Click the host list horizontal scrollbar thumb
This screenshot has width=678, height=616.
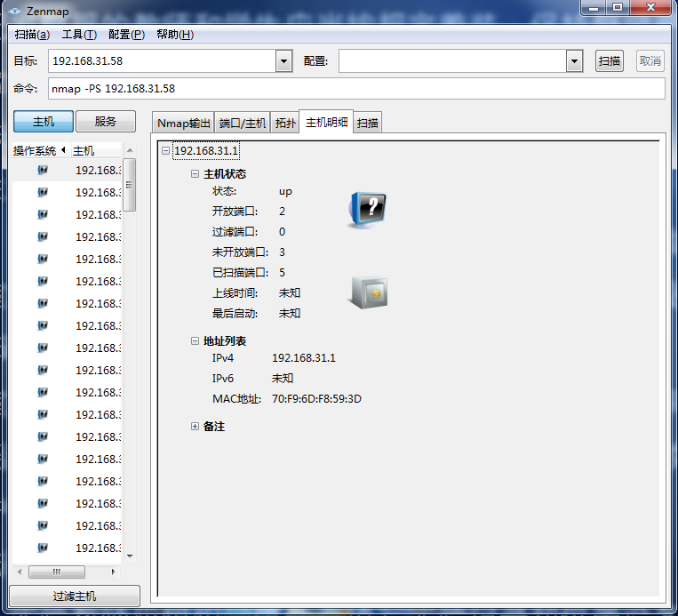(57, 572)
